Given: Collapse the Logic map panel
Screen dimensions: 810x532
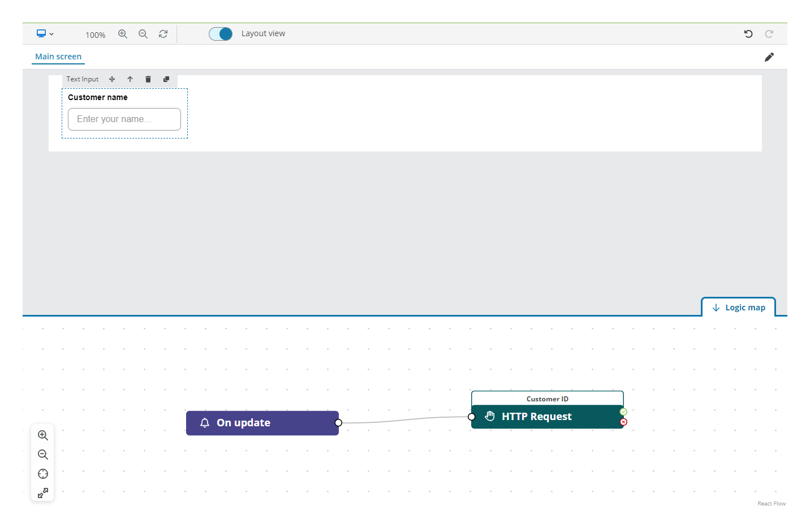Looking at the screenshot, I should point(738,306).
